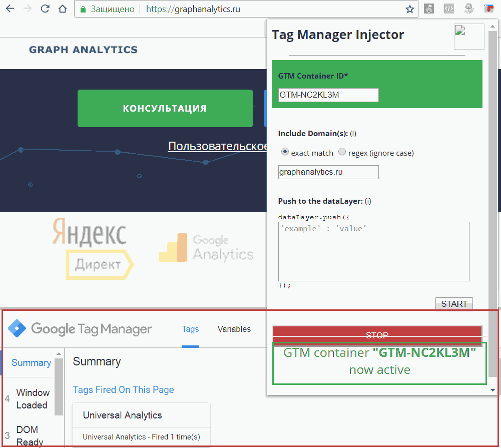
Task: Click the green padlock security icon
Action: 83,10
